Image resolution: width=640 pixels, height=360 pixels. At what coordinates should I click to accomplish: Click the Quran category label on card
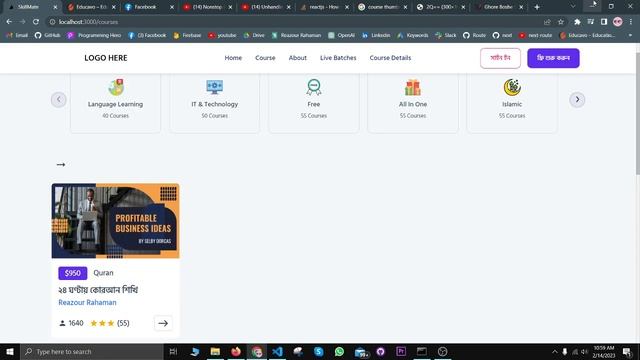click(x=103, y=273)
